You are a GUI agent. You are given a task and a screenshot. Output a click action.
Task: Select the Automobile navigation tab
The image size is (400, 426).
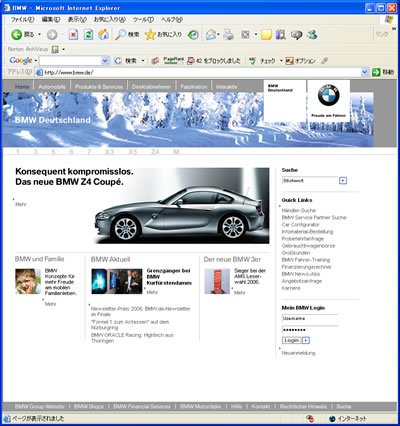pos(52,87)
